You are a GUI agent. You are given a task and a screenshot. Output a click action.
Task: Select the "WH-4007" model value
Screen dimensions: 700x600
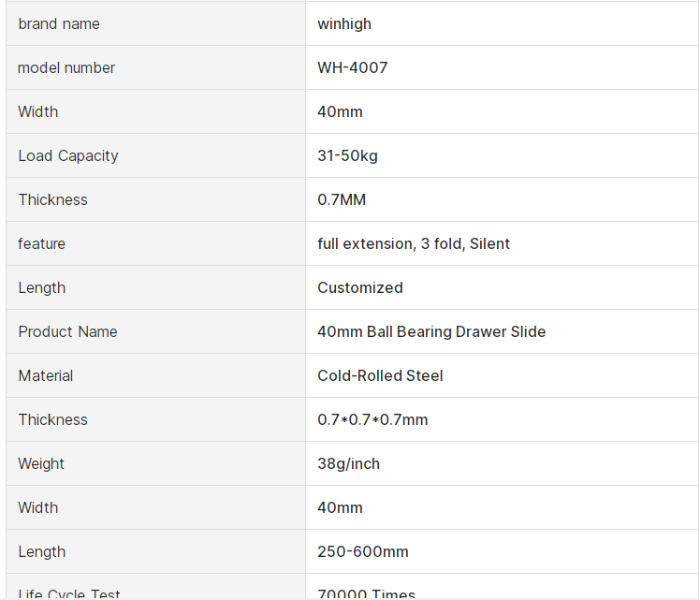click(352, 67)
